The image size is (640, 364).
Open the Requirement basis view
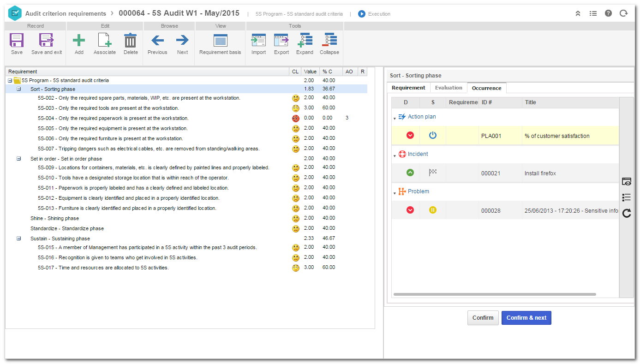220,41
